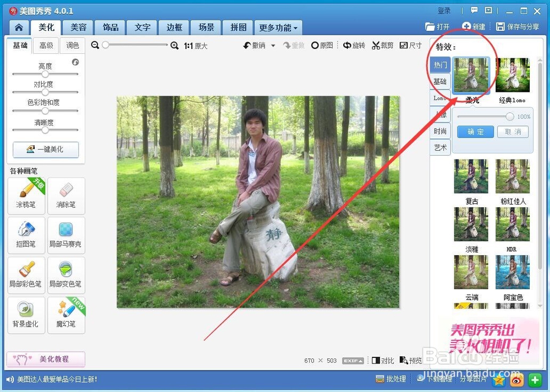This screenshot has height=392, width=550.
Task: Open the 魔幻笔 magic pen tool
Action: [x=66, y=315]
